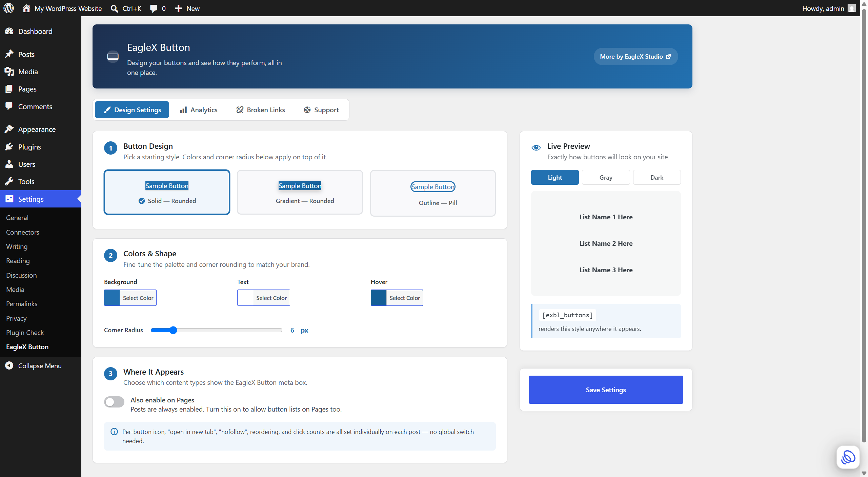This screenshot has height=477, width=868.
Task: Open the Ctrl+K search magnifier
Action: (x=115, y=8)
